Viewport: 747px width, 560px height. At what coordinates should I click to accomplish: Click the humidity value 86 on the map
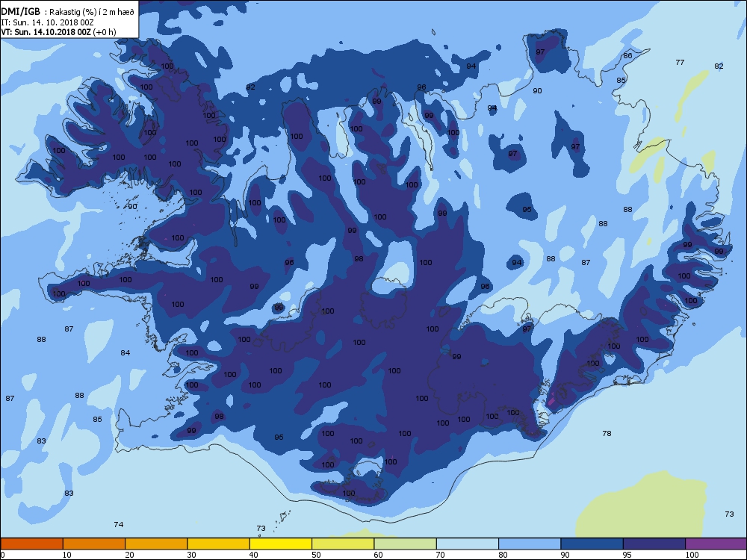(628, 56)
